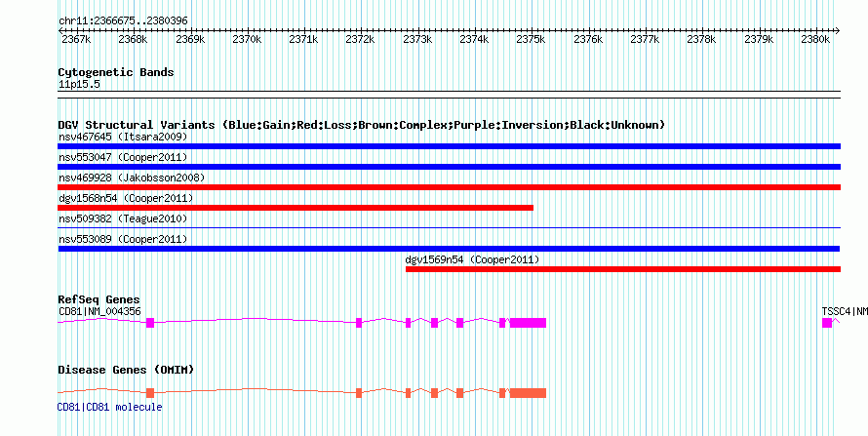
Task: Click the 2371k ruler label
Action: [x=304, y=39]
